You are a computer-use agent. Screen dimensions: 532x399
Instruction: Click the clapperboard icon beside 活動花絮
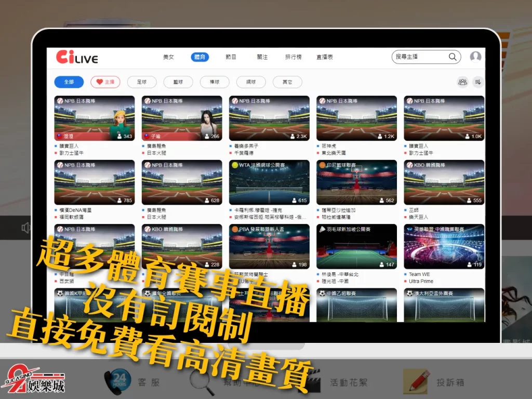tap(312, 380)
